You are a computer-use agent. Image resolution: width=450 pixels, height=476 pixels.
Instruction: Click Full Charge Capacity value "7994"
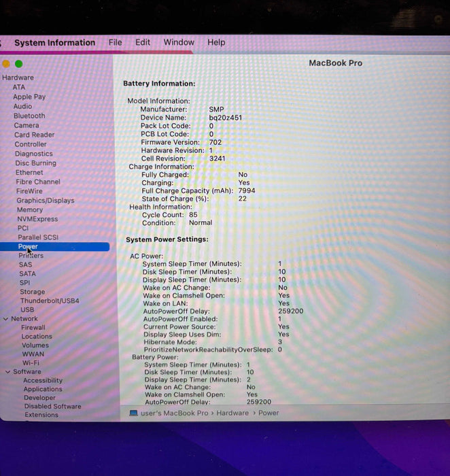point(246,190)
